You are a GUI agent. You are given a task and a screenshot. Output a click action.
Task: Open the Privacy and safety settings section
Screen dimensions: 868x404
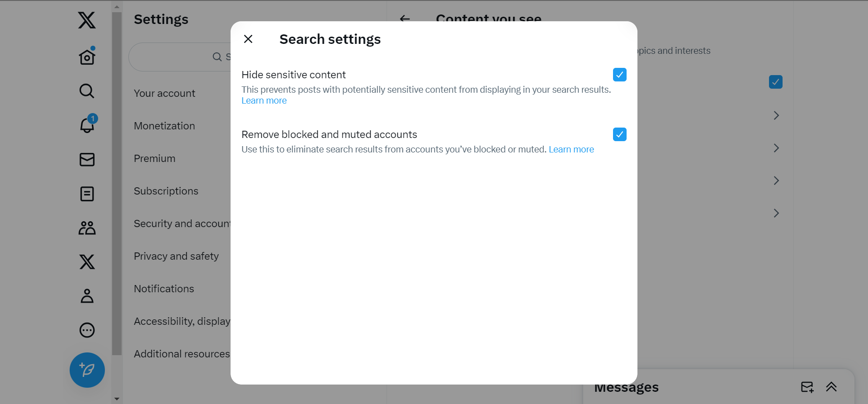[x=176, y=256]
